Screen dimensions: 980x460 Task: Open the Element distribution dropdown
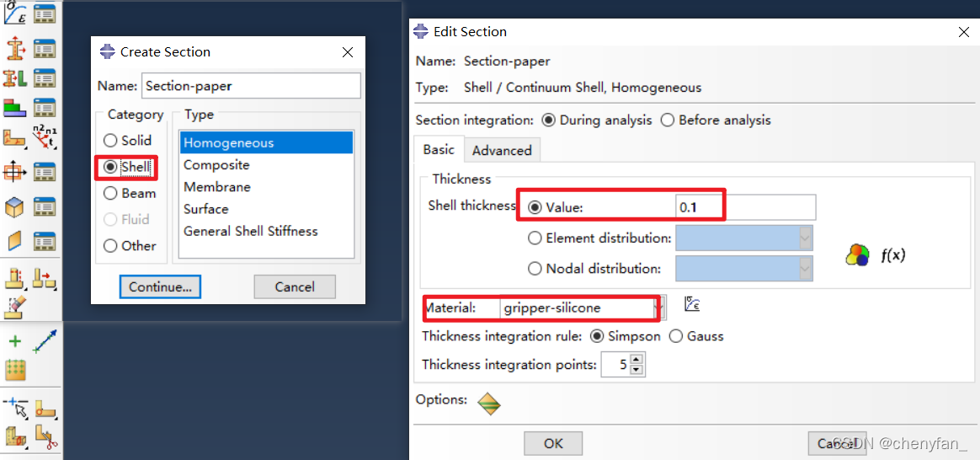tap(805, 238)
